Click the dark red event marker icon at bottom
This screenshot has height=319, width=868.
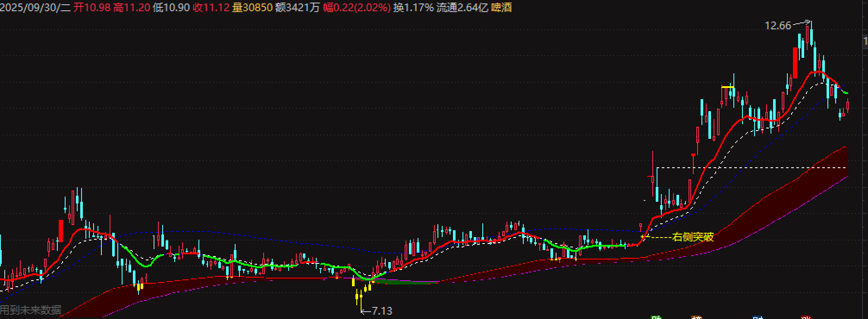[805, 317]
